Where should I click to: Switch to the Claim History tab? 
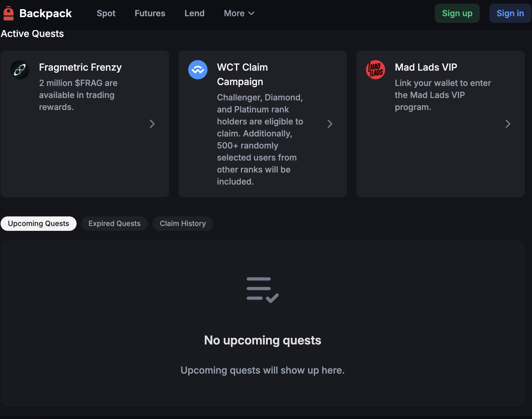(183, 224)
